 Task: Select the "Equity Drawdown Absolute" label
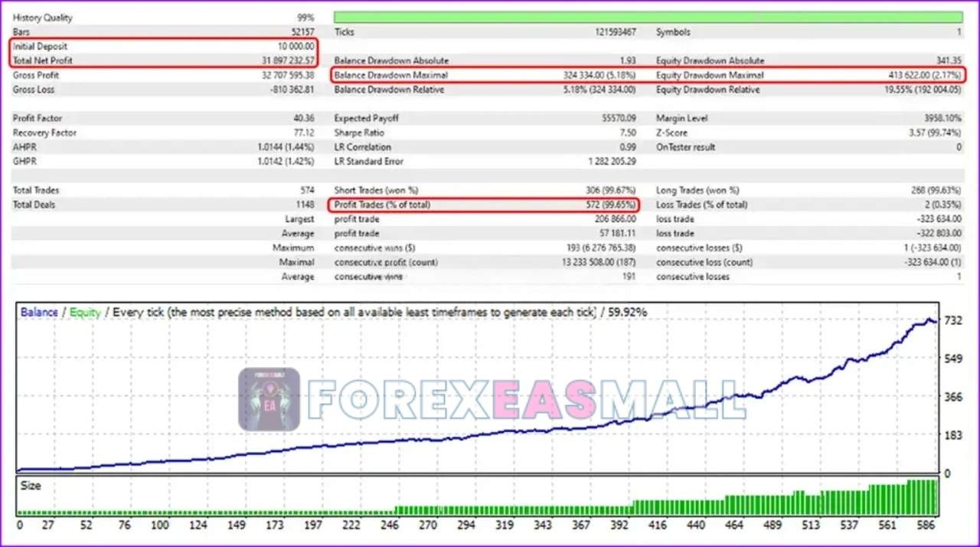point(710,61)
